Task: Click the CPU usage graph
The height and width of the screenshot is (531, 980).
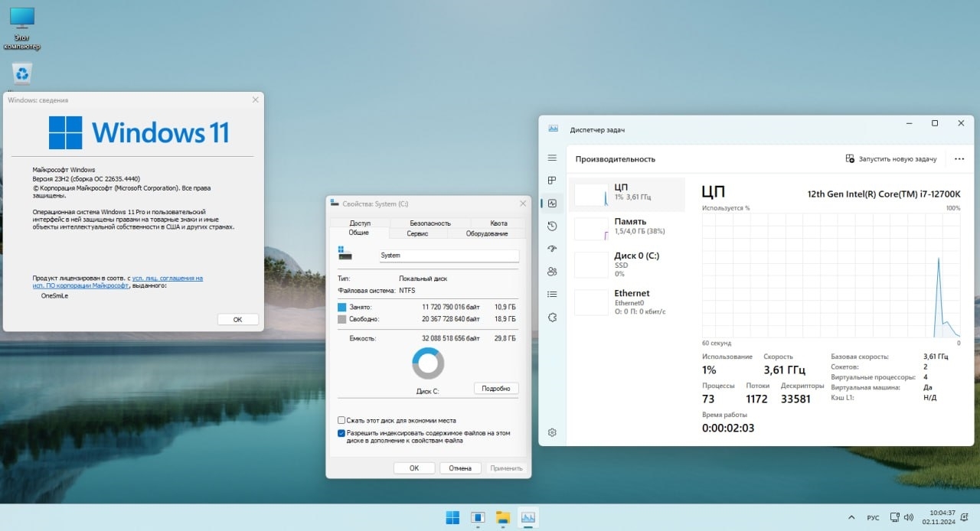Action: (831, 275)
